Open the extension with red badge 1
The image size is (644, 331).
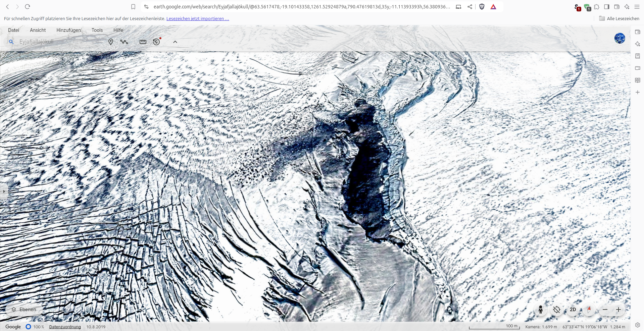coord(577,7)
